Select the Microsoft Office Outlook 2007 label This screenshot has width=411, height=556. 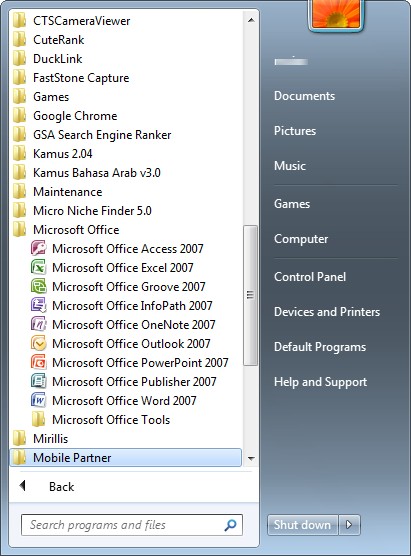click(x=131, y=344)
